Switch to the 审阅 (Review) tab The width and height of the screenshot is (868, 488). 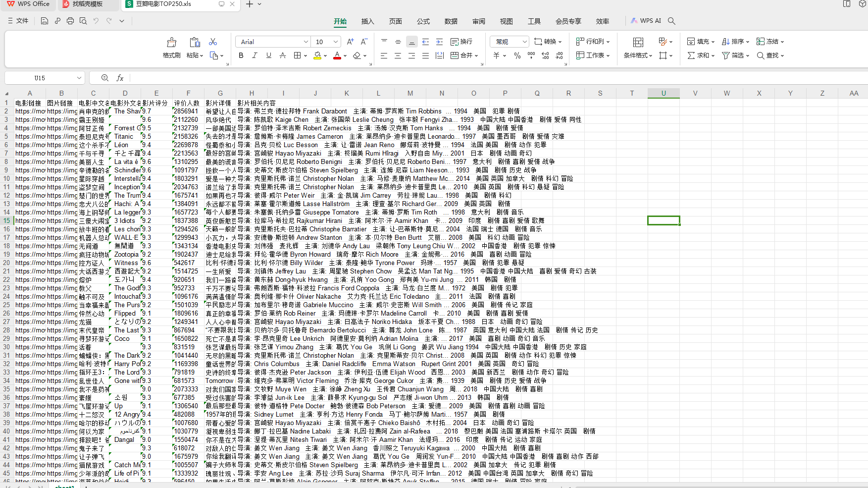point(478,21)
